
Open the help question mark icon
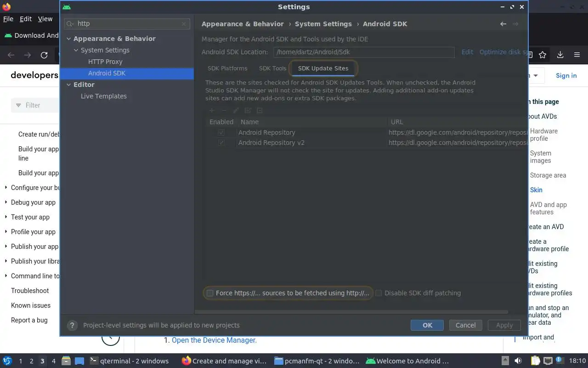[x=72, y=325]
